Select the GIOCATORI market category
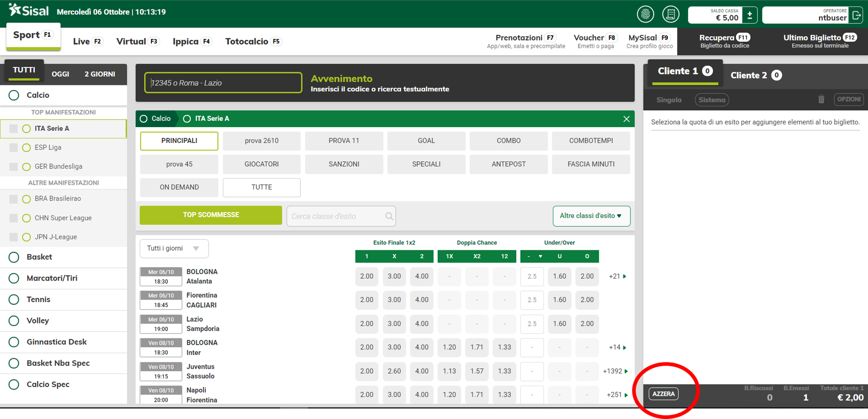 click(x=261, y=164)
